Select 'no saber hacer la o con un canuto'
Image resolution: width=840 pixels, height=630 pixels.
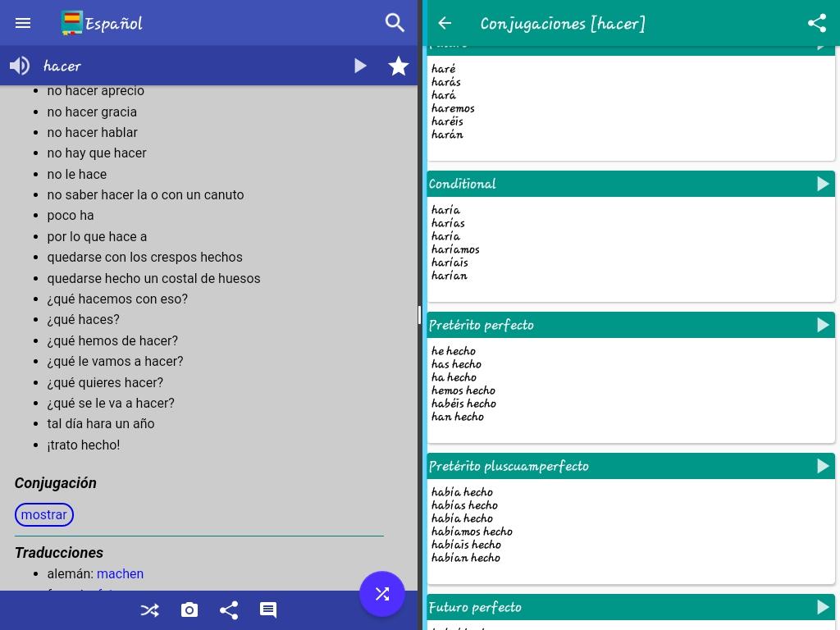coord(145,194)
